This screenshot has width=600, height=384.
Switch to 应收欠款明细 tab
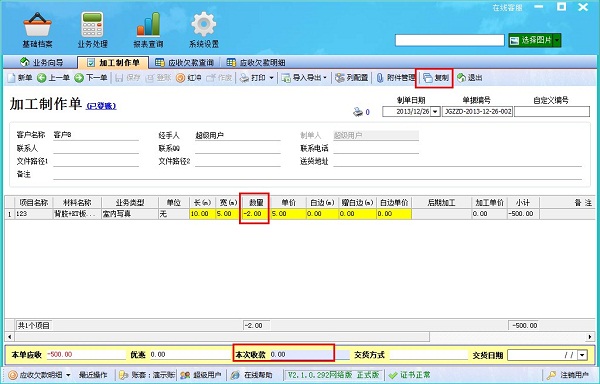256,62
